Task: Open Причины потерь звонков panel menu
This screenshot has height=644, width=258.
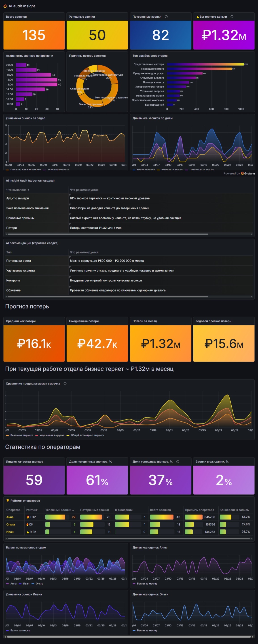Action: (x=87, y=56)
